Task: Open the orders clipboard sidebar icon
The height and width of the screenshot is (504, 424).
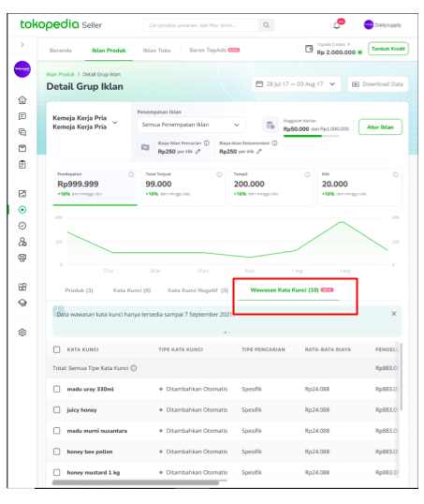Action: [x=22, y=165]
